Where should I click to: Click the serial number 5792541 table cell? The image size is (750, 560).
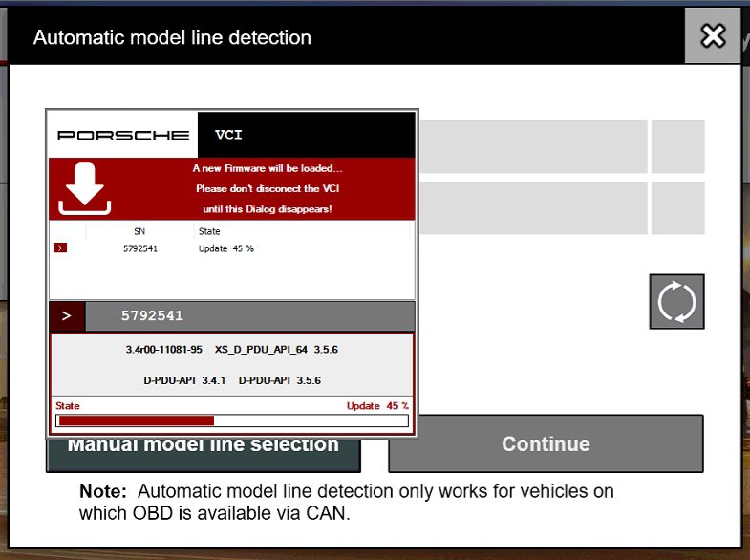click(x=140, y=248)
